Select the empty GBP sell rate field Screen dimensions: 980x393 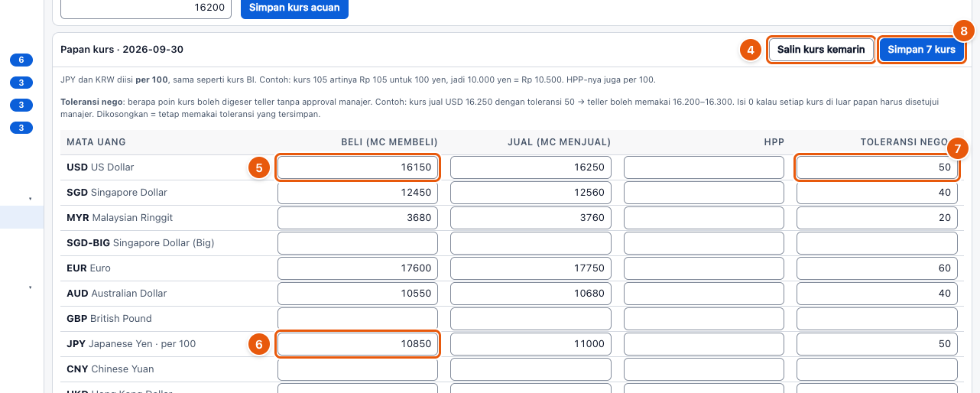coord(531,319)
